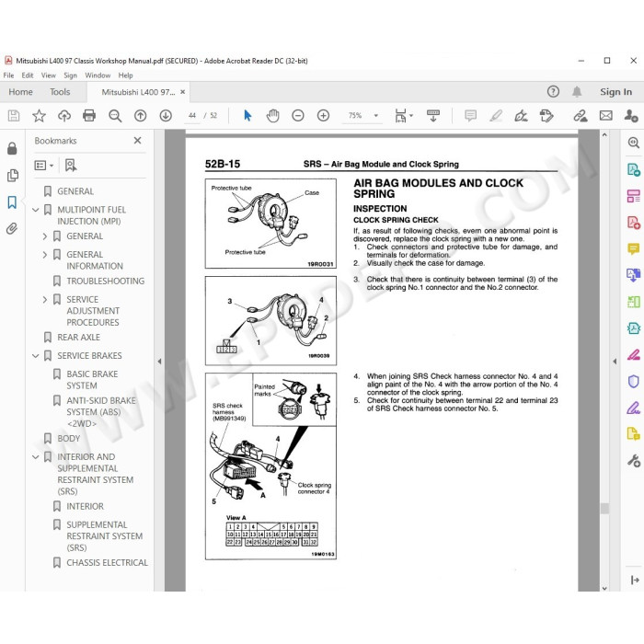The width and height of the screenshot is (644, 644).
Task: Open notifications bell icon
Action: [x=577, y=92]
